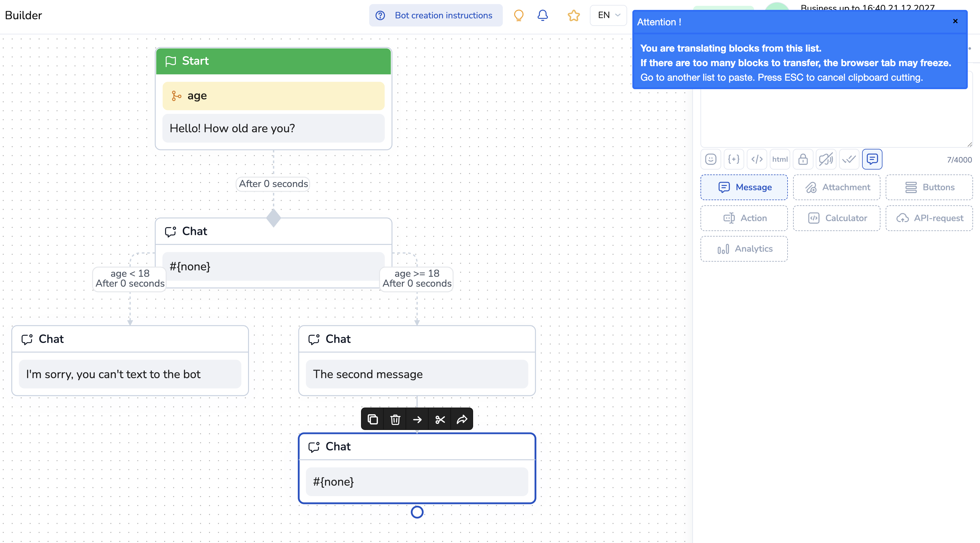Screen dimensions: 980x543
Task: Select the Buttons tab
Action: point(929,187)
